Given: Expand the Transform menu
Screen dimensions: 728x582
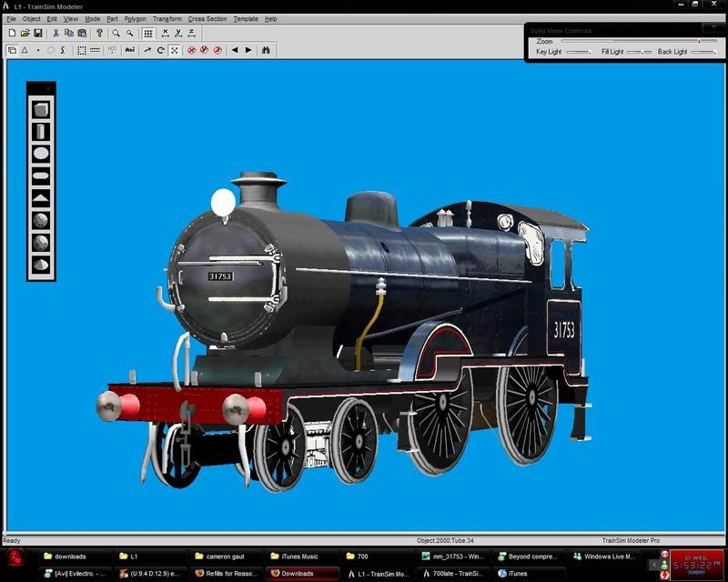Looking at the screenshot, I should click(x=167, y=18).
